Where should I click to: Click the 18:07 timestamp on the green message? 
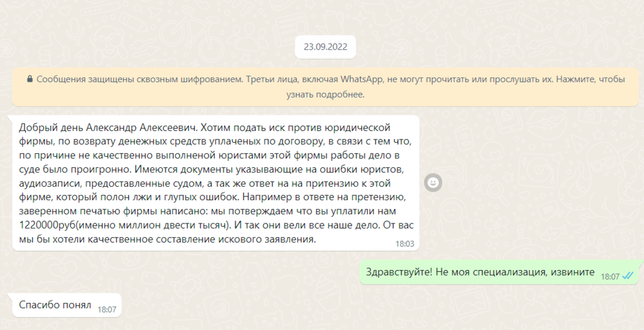point(610,276)
